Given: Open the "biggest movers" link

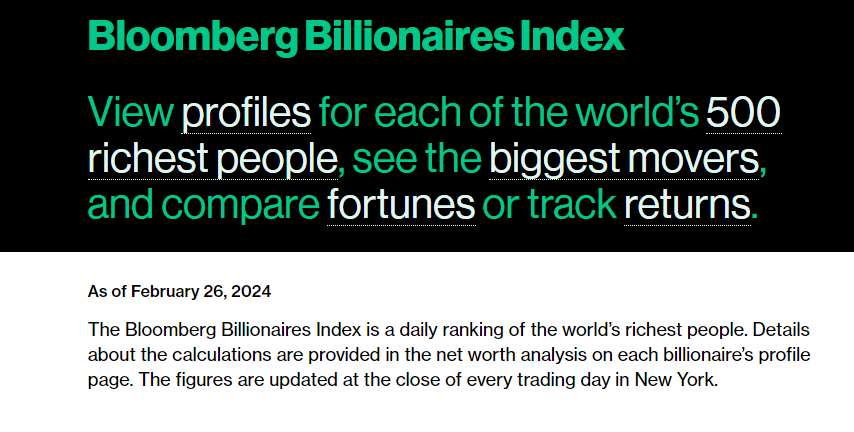Looking at the screenshot, I should (624, 159).
